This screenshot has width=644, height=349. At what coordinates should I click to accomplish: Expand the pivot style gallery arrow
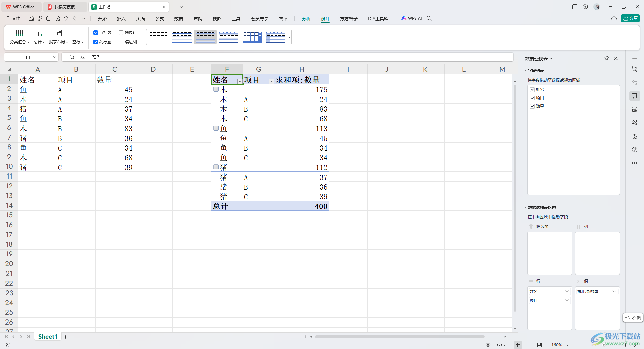(x=289, y=37)
